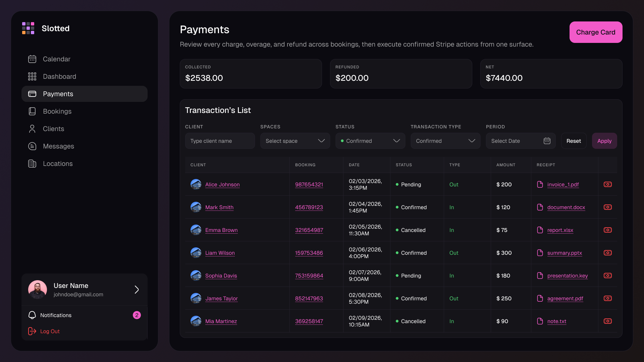The height and width of the screenshot is (362, 644).
Task: Click the file icon beside report.xlsx
Action: [540, 230]
